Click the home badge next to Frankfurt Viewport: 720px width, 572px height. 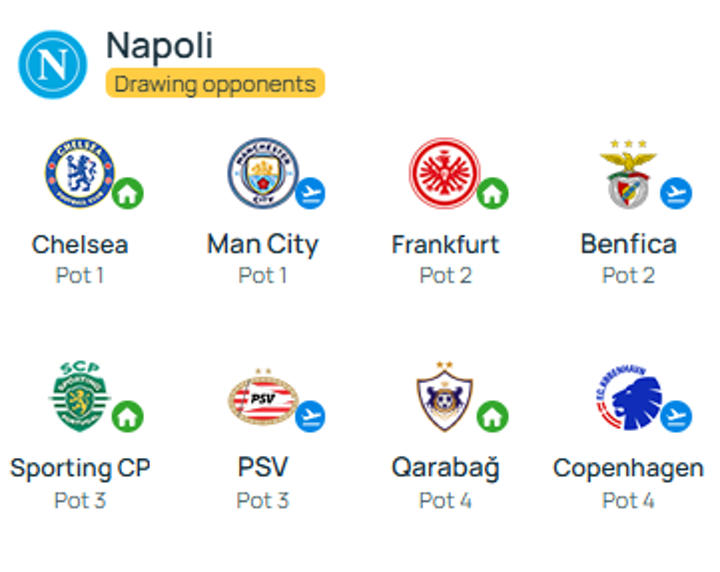[x=492, y=192]
